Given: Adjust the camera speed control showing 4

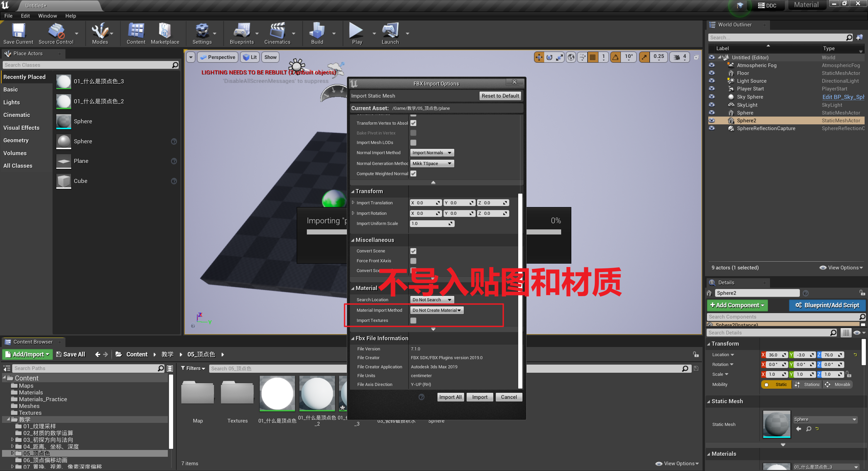Looking at the screenshot, I should coord(679,57).
